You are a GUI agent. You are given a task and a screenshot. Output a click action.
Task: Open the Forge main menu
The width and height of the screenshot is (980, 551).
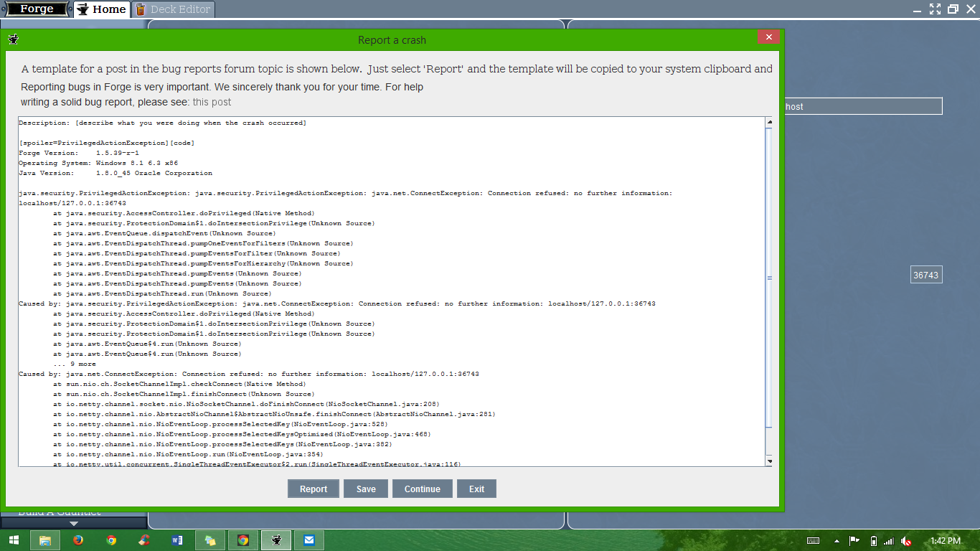click(x=36, y=9)
